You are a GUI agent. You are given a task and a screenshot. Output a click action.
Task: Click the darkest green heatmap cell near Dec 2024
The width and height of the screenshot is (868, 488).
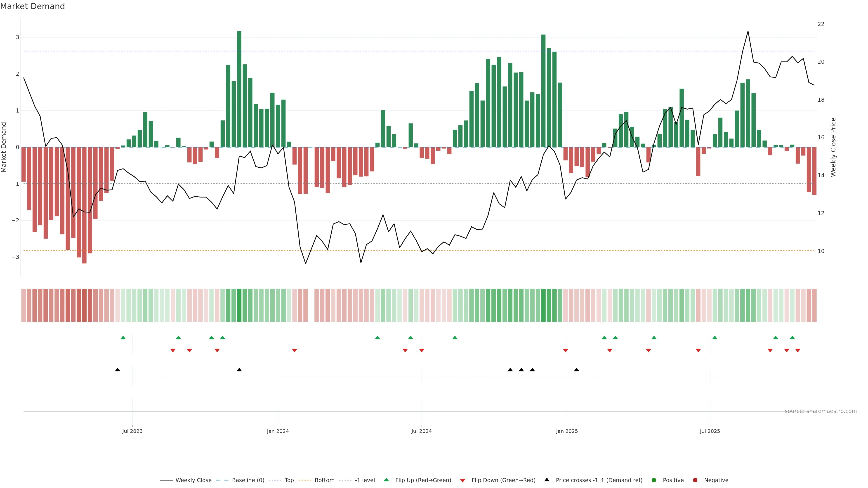[543, 305]
